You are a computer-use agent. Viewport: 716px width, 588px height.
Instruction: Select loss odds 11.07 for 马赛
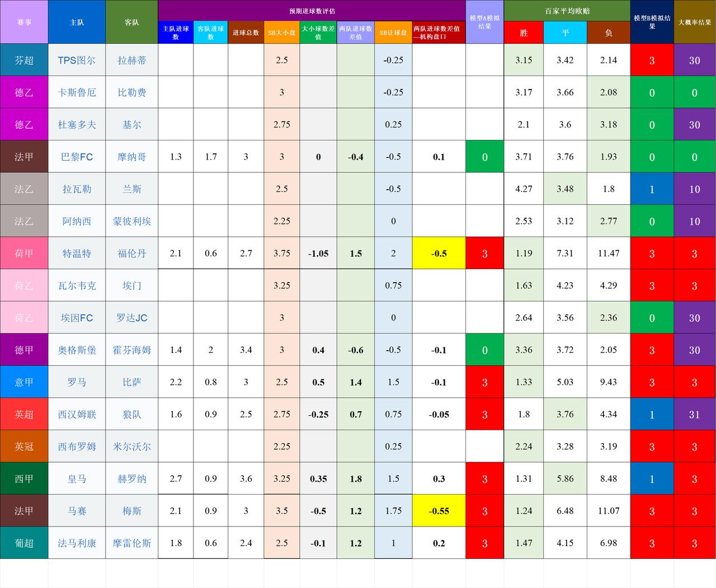(609, 511)
